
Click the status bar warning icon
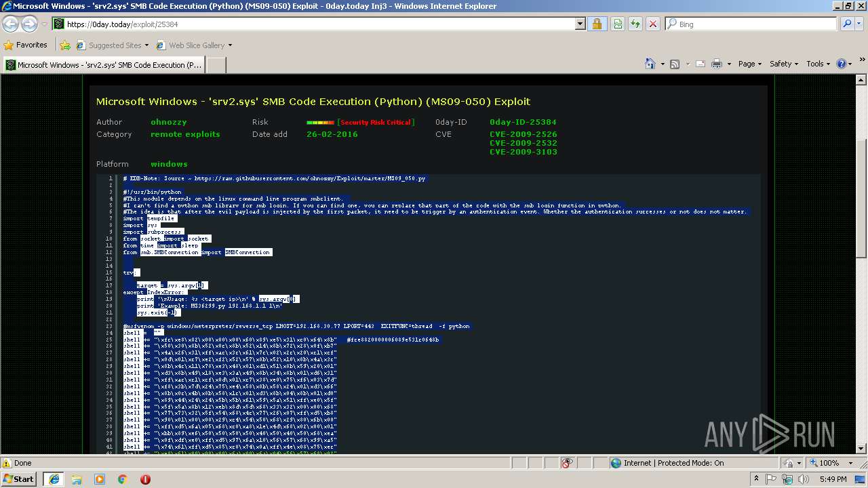click(x=7, y=463)
